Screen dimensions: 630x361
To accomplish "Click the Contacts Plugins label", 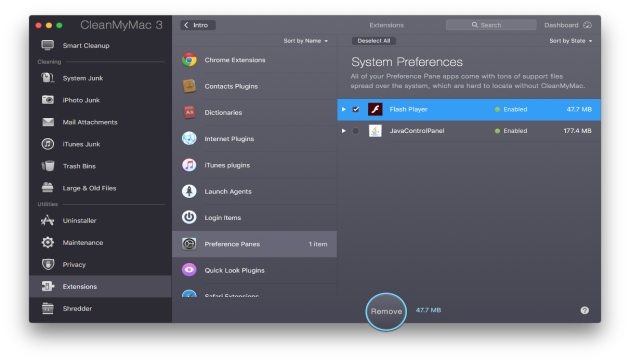I will [231, 86].
